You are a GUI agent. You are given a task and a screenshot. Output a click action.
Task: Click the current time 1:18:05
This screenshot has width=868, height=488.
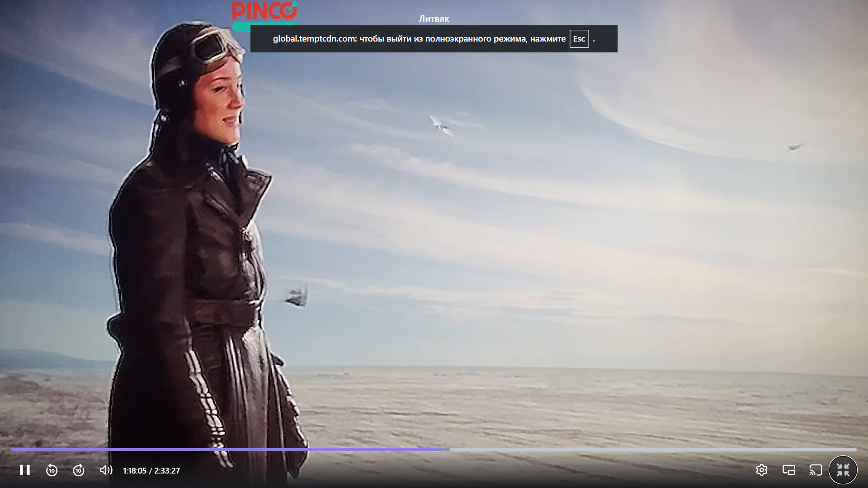click(x=135, y=471)
